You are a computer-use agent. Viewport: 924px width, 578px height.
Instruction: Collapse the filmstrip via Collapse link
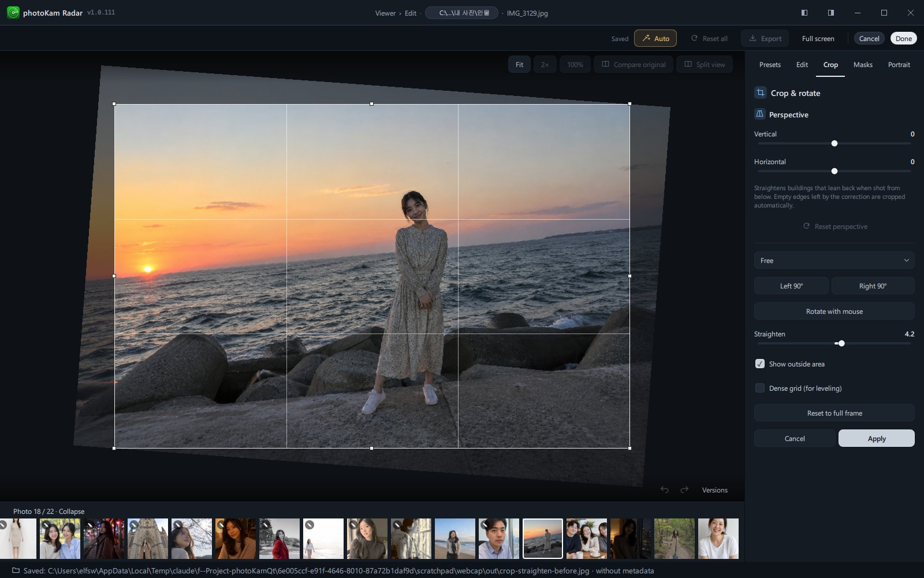point(72,512)
